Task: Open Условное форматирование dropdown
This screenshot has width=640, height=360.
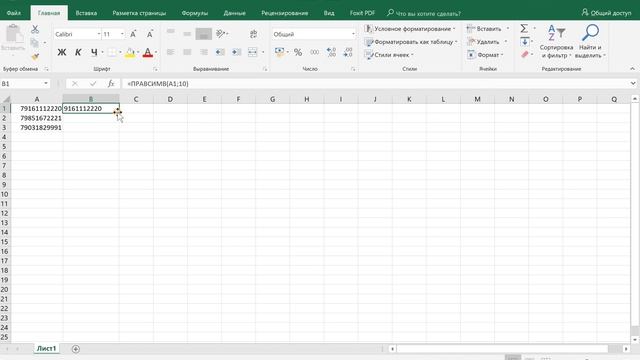Action: [x=410, y=29]
